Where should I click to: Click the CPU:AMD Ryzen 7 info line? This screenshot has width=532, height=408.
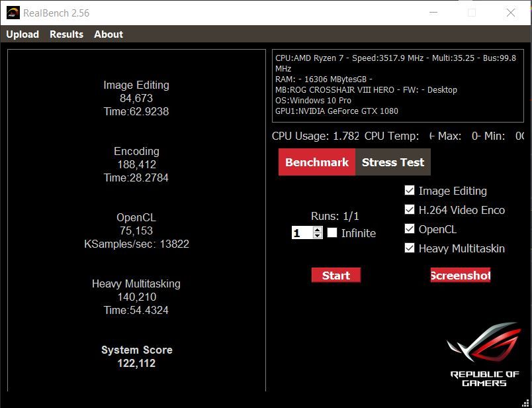[x=396, y=63]
